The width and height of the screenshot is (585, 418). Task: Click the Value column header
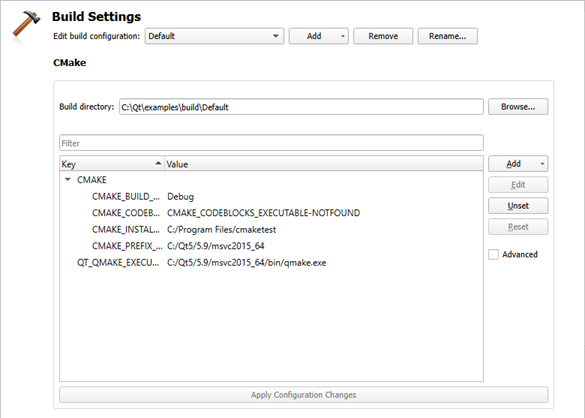pos(324,164)
